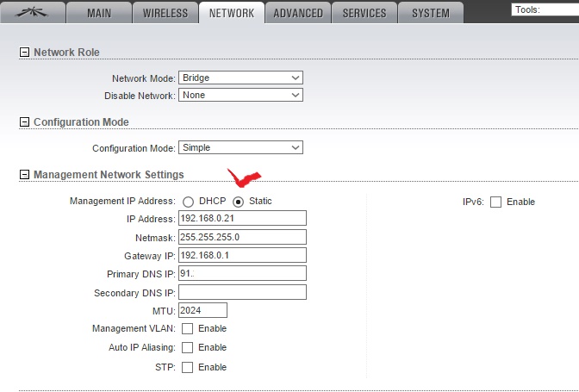Go to the SERVICES tab
This screenshot has height=392, width=579.
(364, 13)
